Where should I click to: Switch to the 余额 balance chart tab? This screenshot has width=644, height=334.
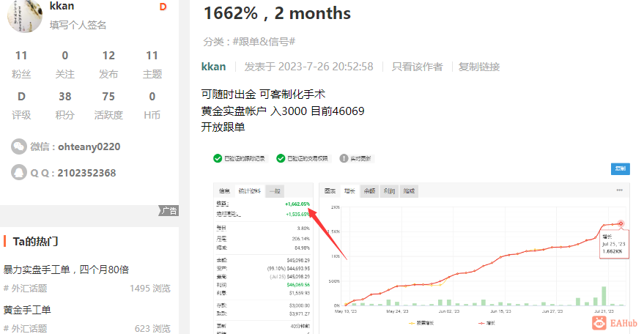click(x=369, y=190)
